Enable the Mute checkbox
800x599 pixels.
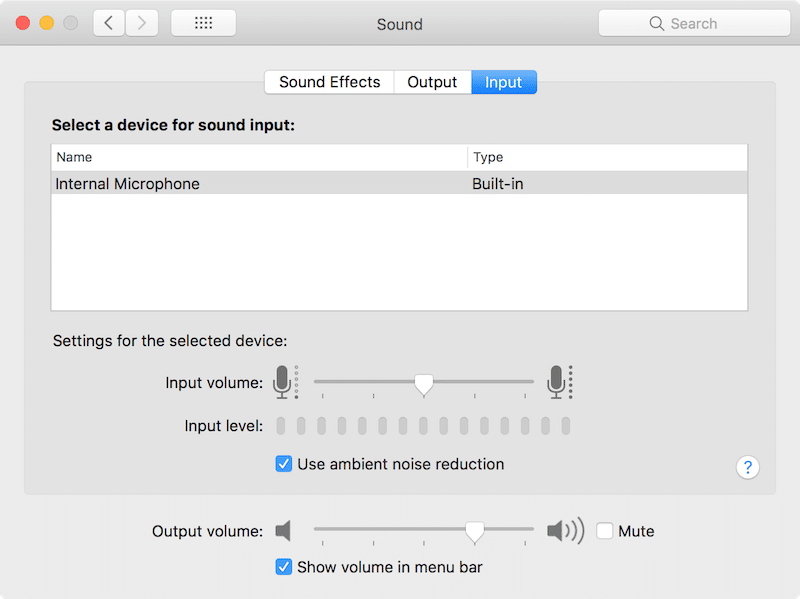pyautogui.click(x=604, y=531)
